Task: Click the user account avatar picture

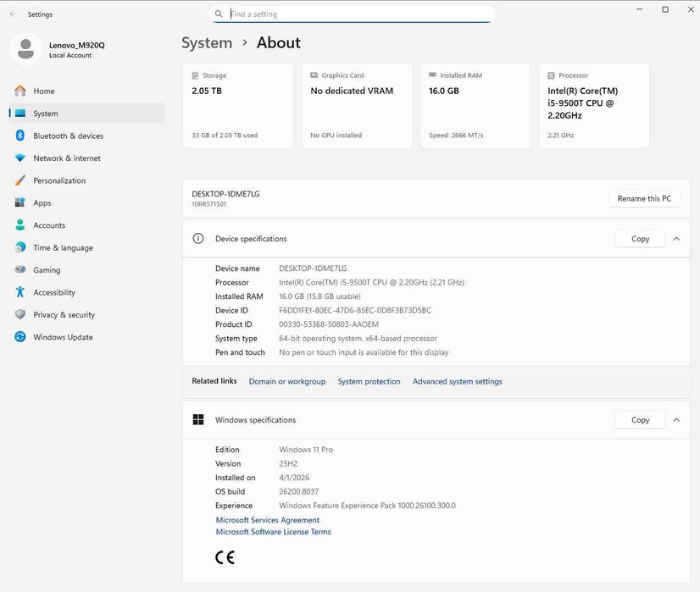Action: 25,49
